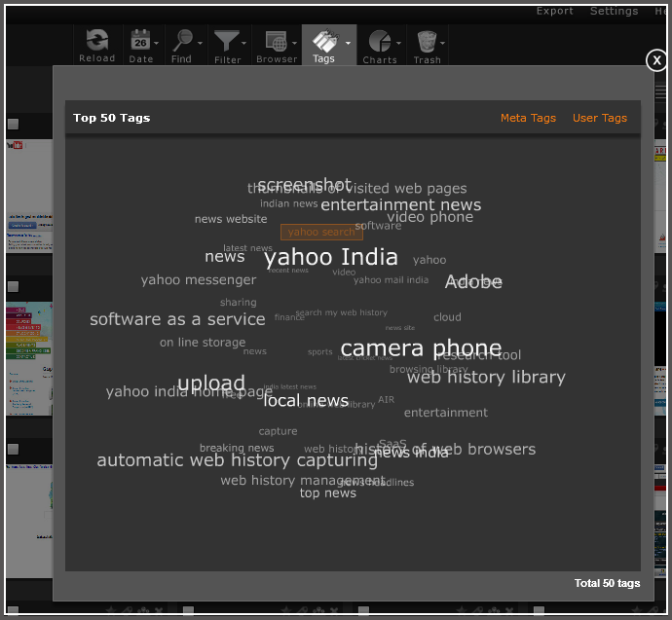Click the Reload icon in toolbar
The width and height of the screenshot is (672, 620).
coord(96,41)
